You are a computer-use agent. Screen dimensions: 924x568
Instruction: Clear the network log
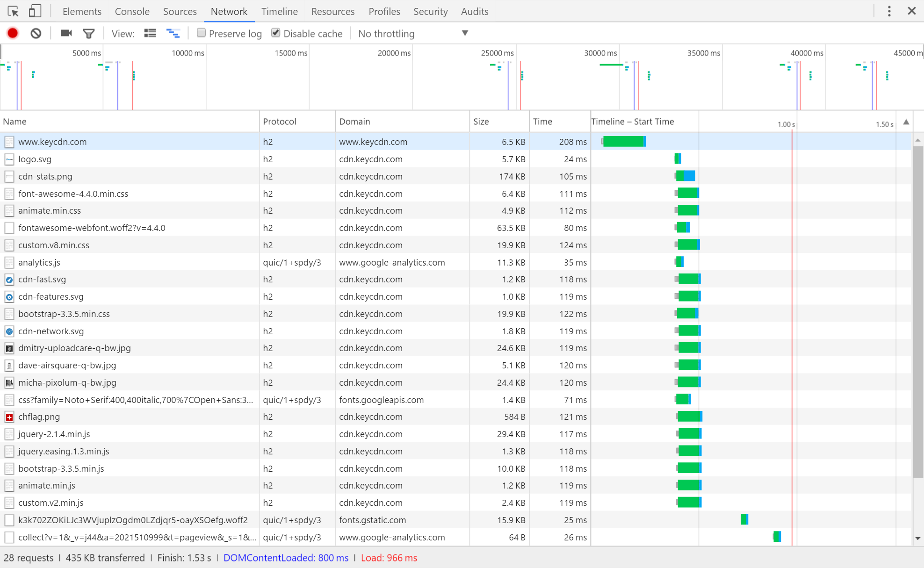pyautogui.click(x=36, y=33)
